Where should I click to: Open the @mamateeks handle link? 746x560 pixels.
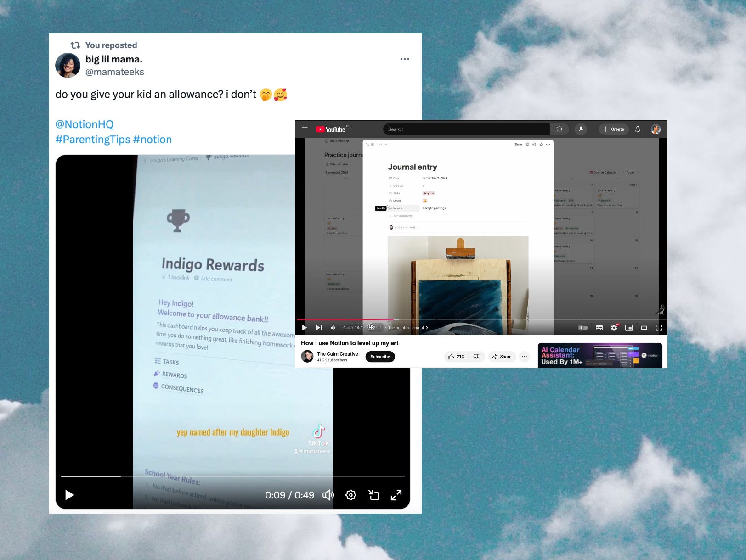pos(115,72)
